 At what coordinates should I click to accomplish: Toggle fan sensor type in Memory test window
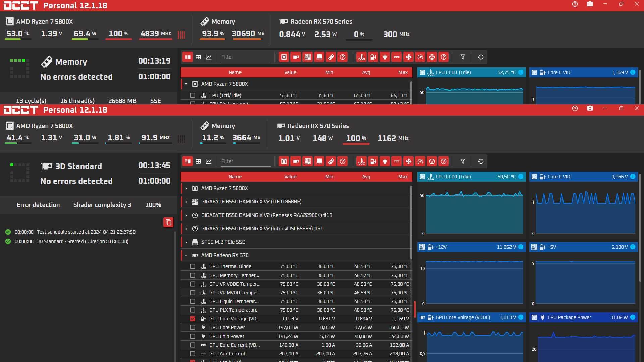tap(409, 57)
